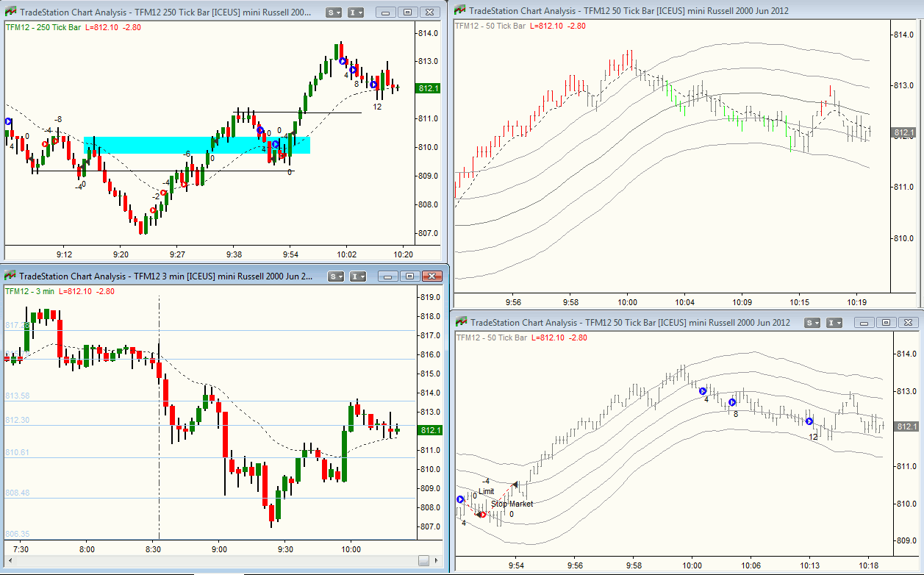Click 'TFM12 - 50 Tick Bar' label in top-right window
This screenshot has height=575, width=924.
pos(491,26)
